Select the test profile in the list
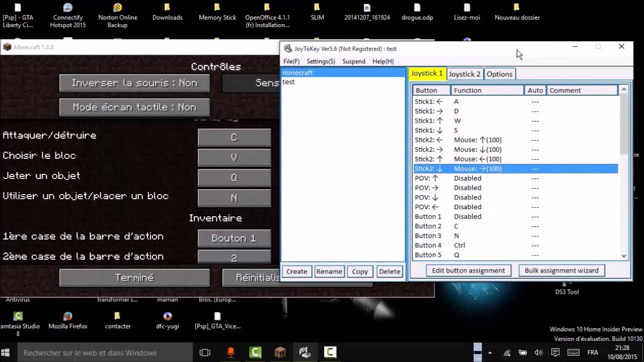644x362 pixels. 343,82
